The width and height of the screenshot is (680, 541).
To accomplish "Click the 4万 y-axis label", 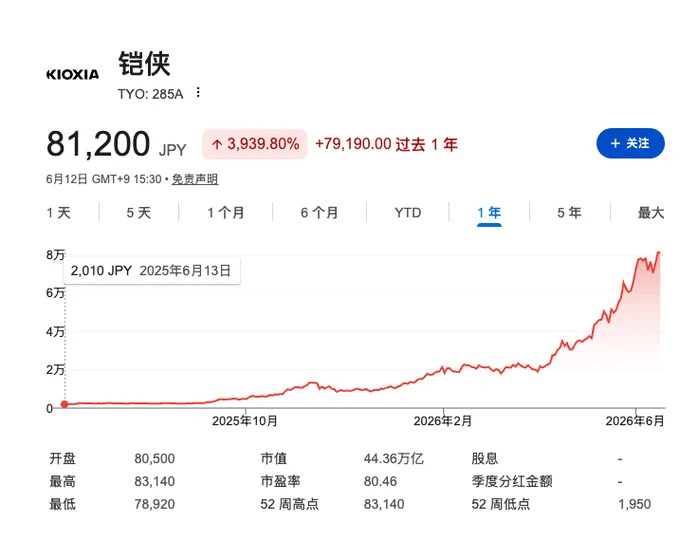I will tap(55, 332).
